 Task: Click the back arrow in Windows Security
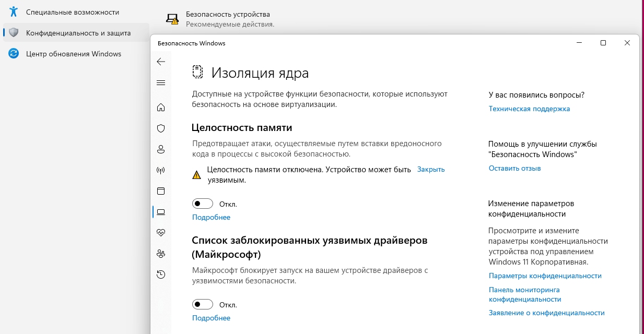(x=161, y=62)
